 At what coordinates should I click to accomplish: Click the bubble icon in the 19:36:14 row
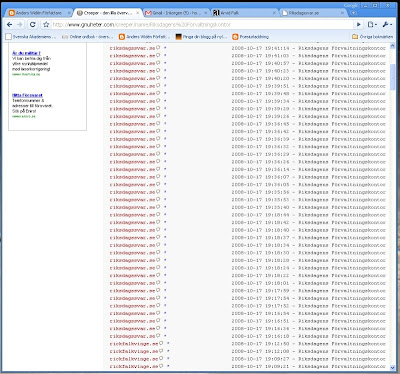click(x=158, y=169)
